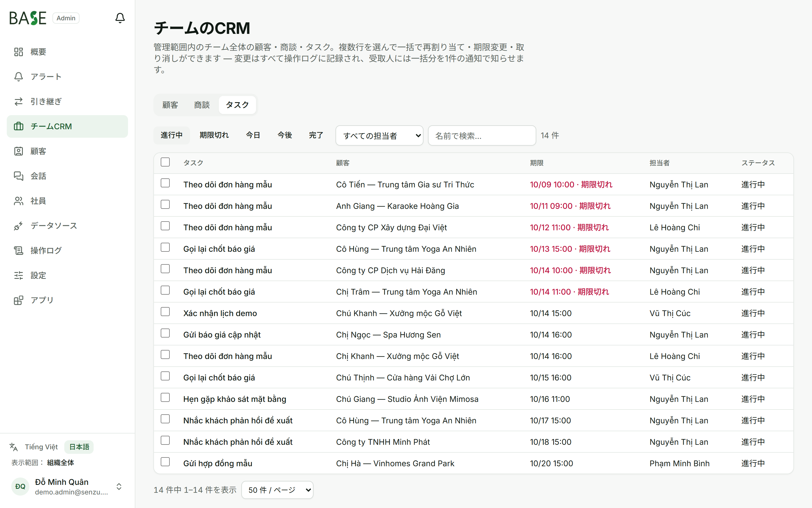Switch to the 商談 tab
Viewport: 812px width, 508px height.
coord(202,105)
